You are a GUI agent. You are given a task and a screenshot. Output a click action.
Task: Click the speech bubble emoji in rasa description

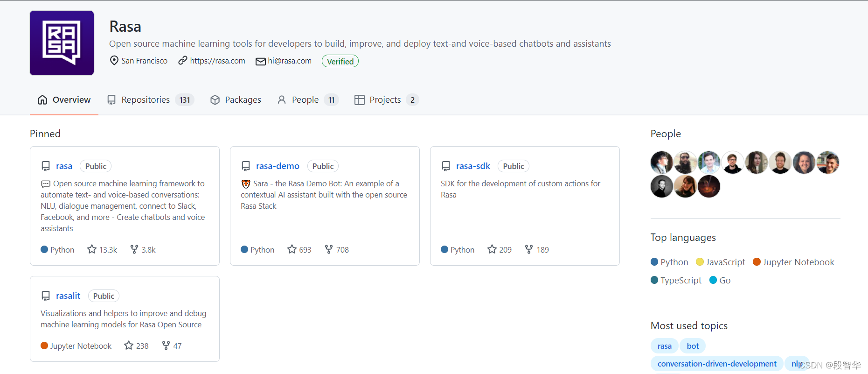46,184
